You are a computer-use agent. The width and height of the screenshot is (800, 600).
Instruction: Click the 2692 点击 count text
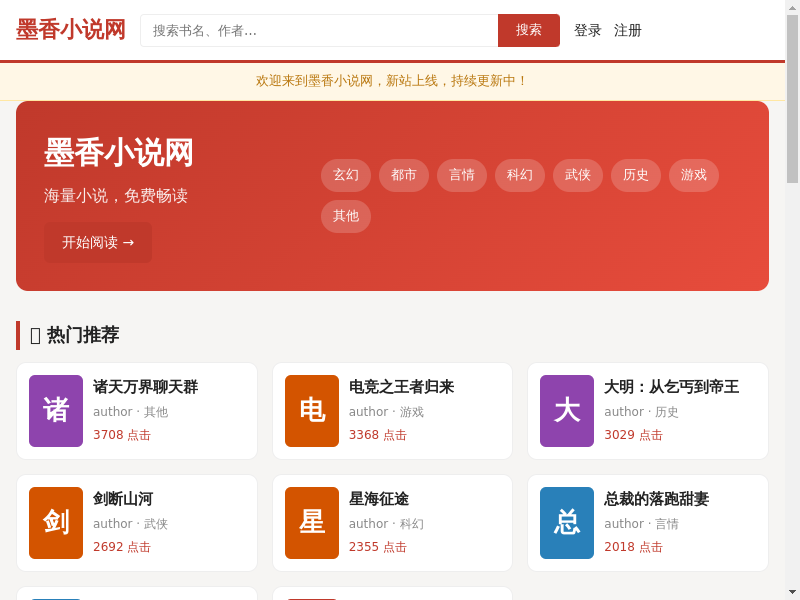(122, 547)
